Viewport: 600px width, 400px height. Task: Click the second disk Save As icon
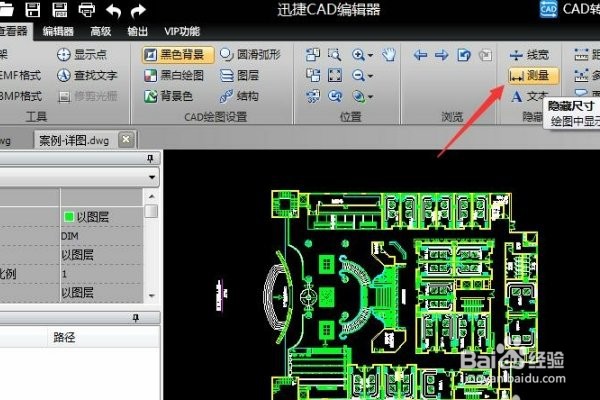coord(59,10)
